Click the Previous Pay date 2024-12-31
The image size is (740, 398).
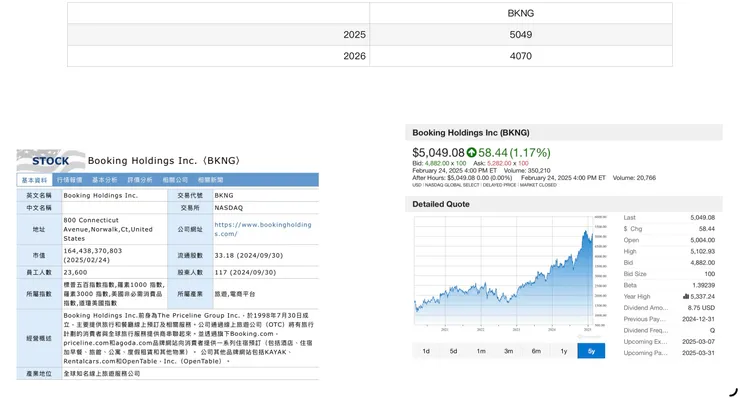(698, 319)
